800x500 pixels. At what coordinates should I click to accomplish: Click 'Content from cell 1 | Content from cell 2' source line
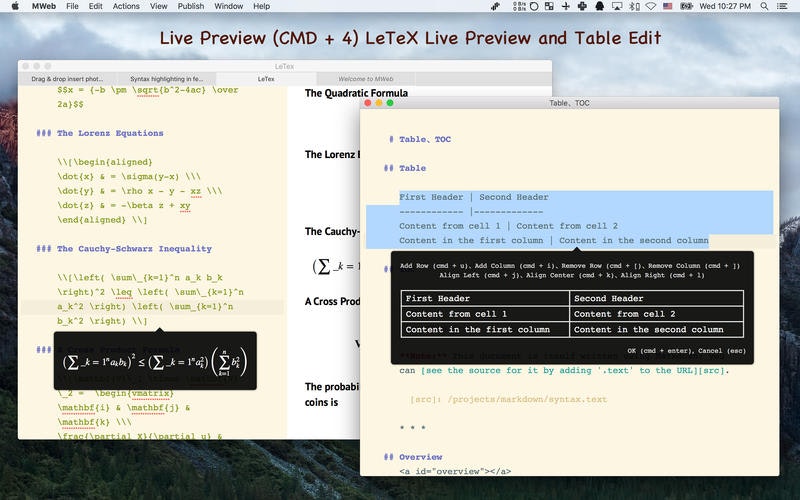508,226
